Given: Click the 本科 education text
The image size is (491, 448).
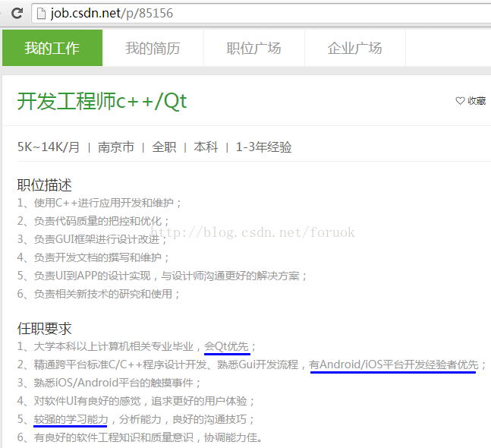Looking at the screenshot, I should pyautogui.click(x=206, y=147).
